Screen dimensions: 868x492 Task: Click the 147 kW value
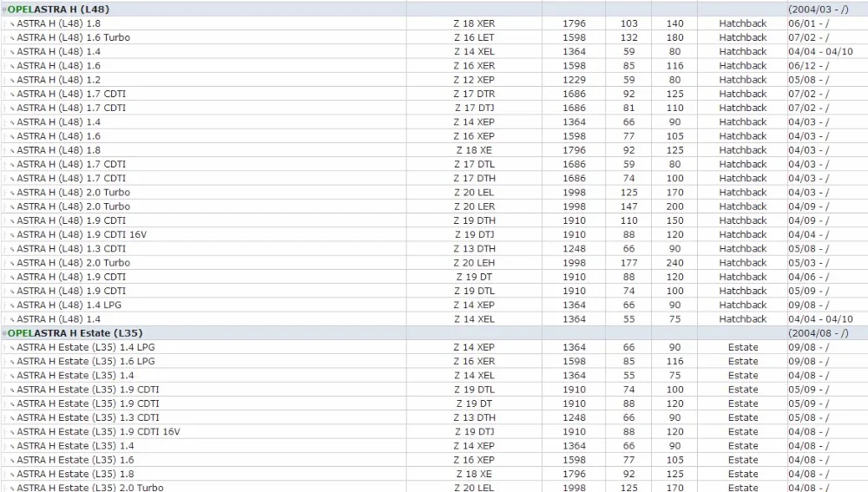(x=628, y=207)
